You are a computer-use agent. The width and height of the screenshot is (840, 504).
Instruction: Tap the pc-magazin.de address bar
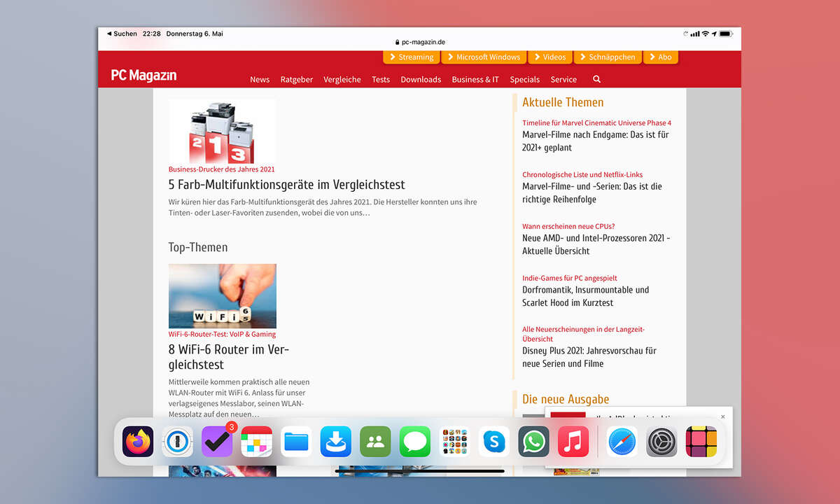coord(420,42)
